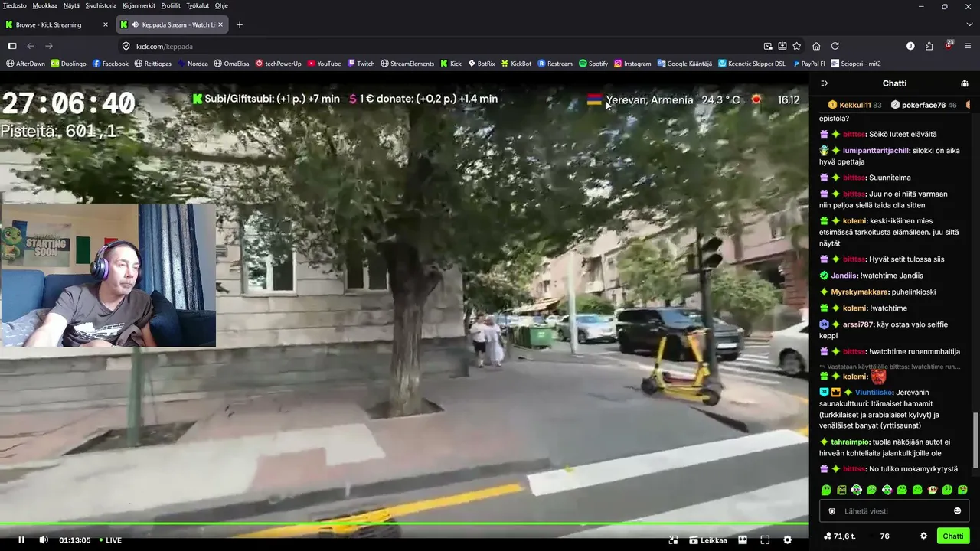Open PayPal FI bookmark
980x551 pixels.
[x=808, y=64]
